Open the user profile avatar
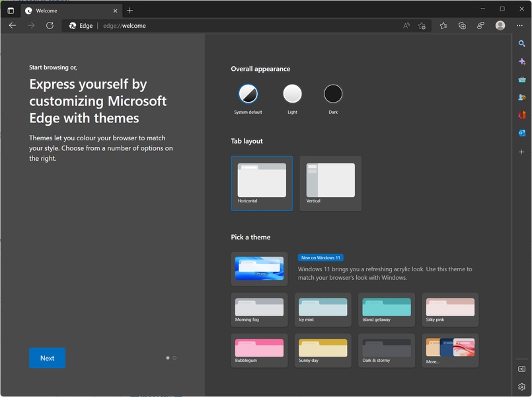532x397 pixels. (500, 26)
